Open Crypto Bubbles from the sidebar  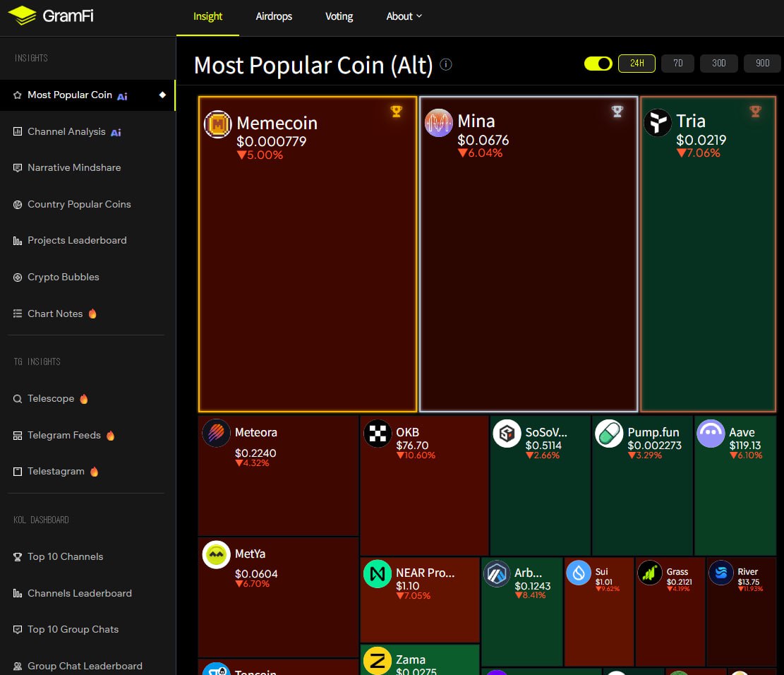63,277
